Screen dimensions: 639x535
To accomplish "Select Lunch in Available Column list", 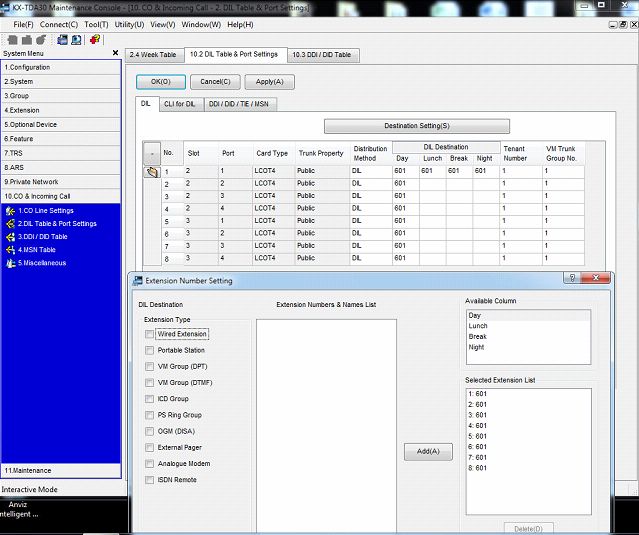I will (x=528, y=326).
